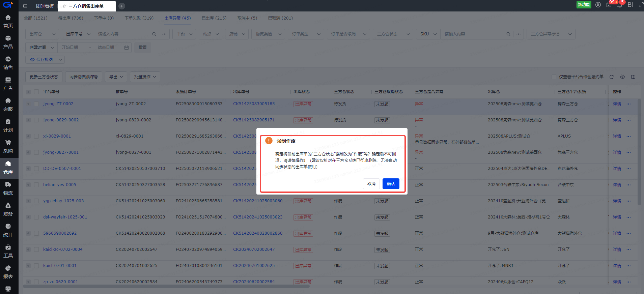Switch to the 已取消 (201) tab
The height and width of the screenshot is (294, 644).
(280, 18)
